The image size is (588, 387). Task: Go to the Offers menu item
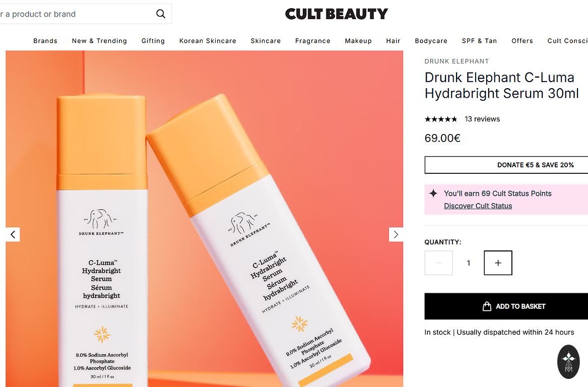coord(522,41)
